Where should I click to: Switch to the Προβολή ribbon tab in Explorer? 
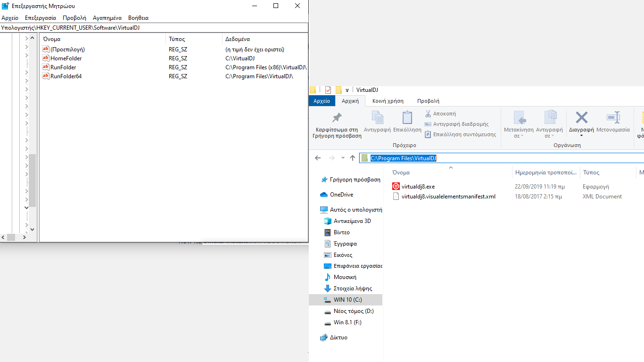coord(428,101)
